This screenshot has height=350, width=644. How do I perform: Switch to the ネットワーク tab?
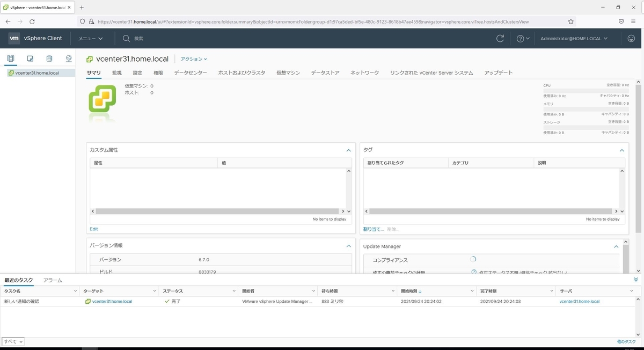coord(364,72)
